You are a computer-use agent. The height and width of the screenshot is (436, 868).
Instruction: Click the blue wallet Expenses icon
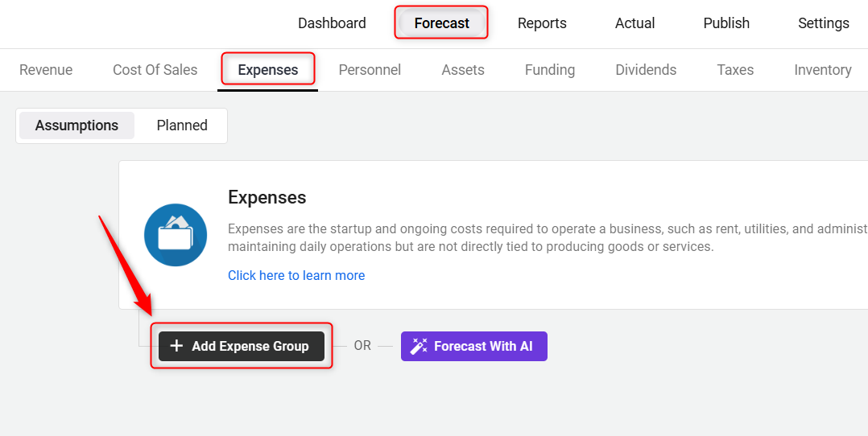[176, 235]
